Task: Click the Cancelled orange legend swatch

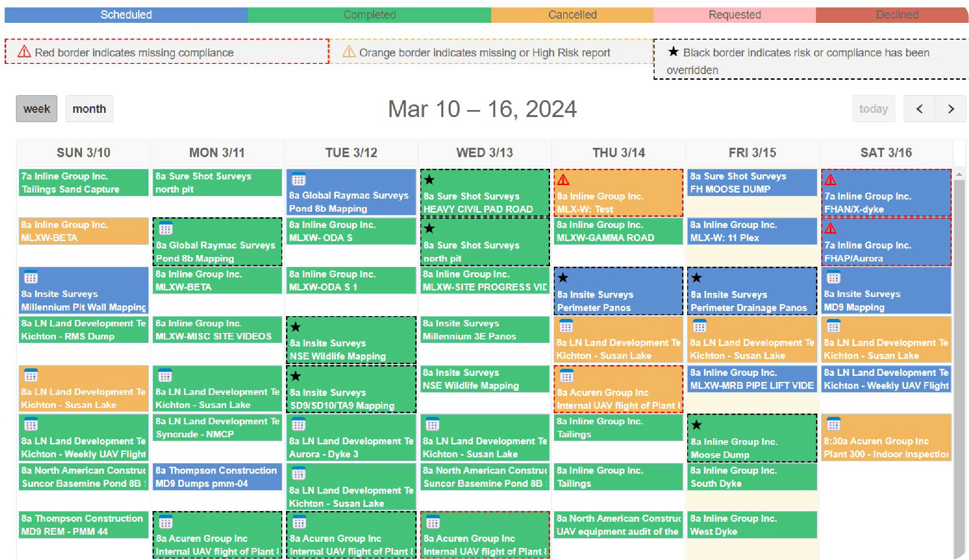Action: point(572,15)
